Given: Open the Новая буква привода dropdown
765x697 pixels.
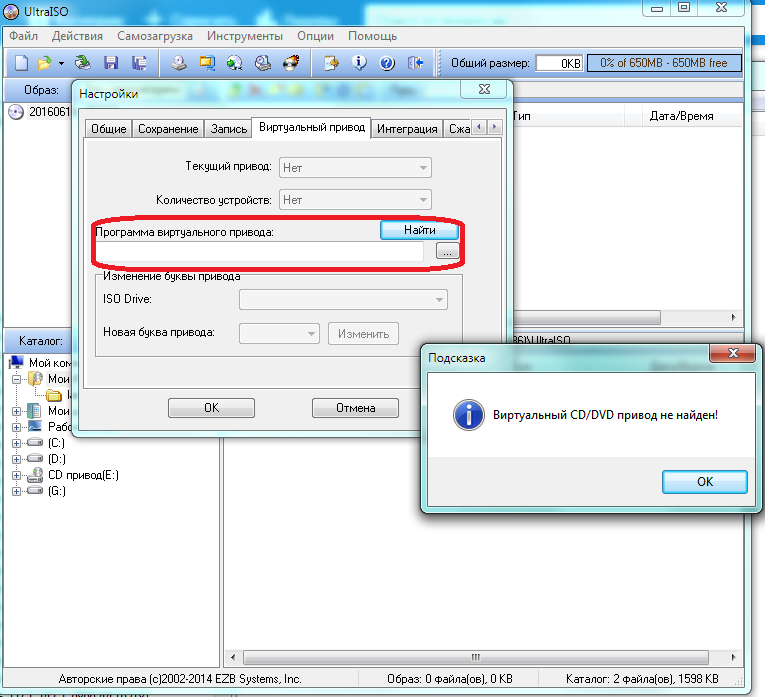Looking at the screenshot, I should [x=279, y=334].
